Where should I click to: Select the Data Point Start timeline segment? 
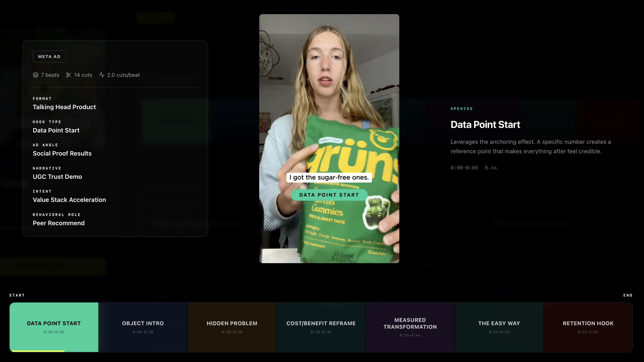pyautogui.click(x=54, y=327)
